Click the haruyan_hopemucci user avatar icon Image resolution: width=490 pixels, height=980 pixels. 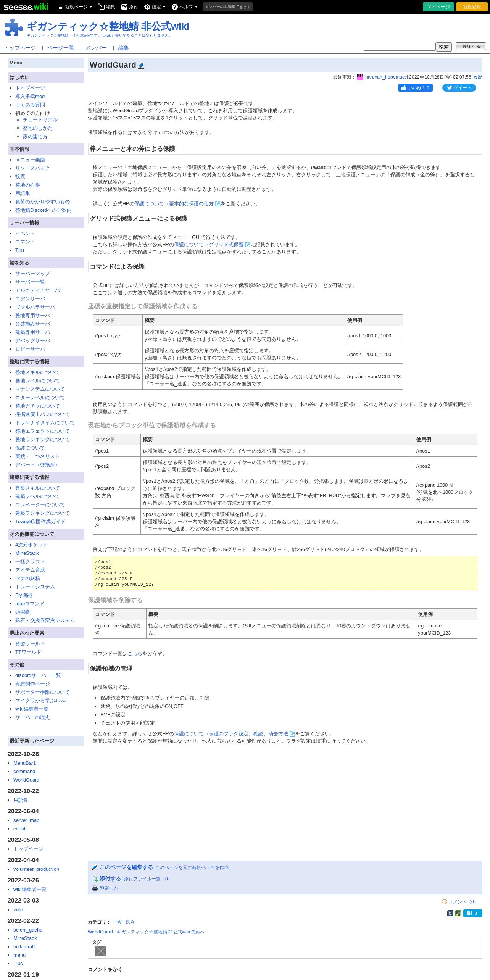tap(360, 77)
